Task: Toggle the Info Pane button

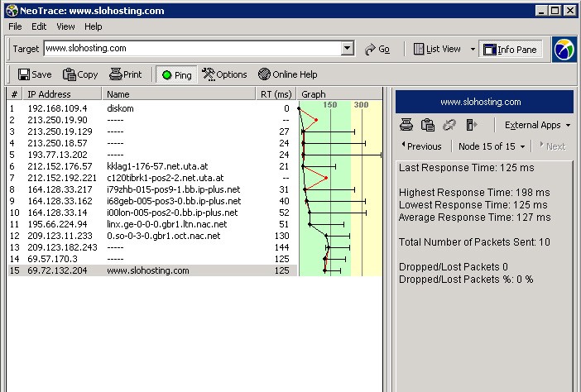Action: click(x=510, y=50)
